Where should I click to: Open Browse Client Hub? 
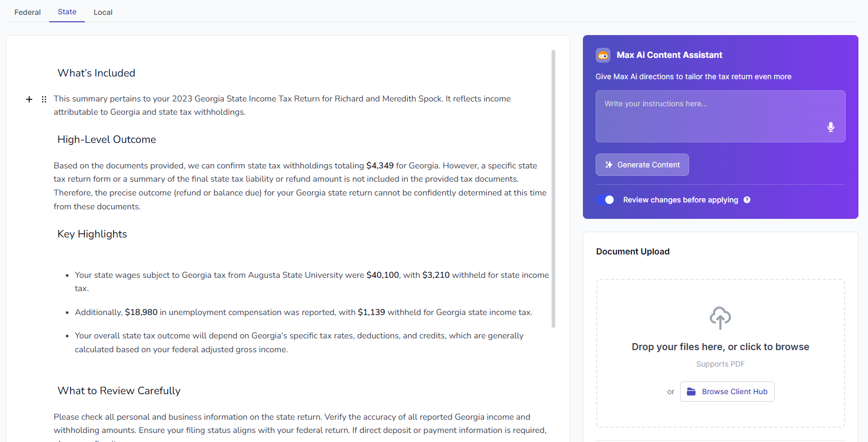pos(727,392)
